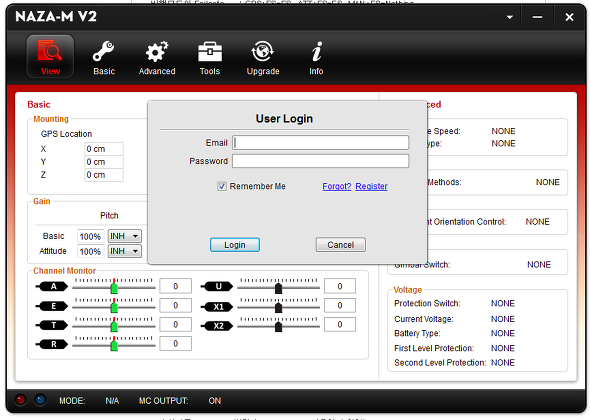The width and height of the screenshot is (590, 420).
Task: Open the View page icon
Action: (x=50, y=56)
